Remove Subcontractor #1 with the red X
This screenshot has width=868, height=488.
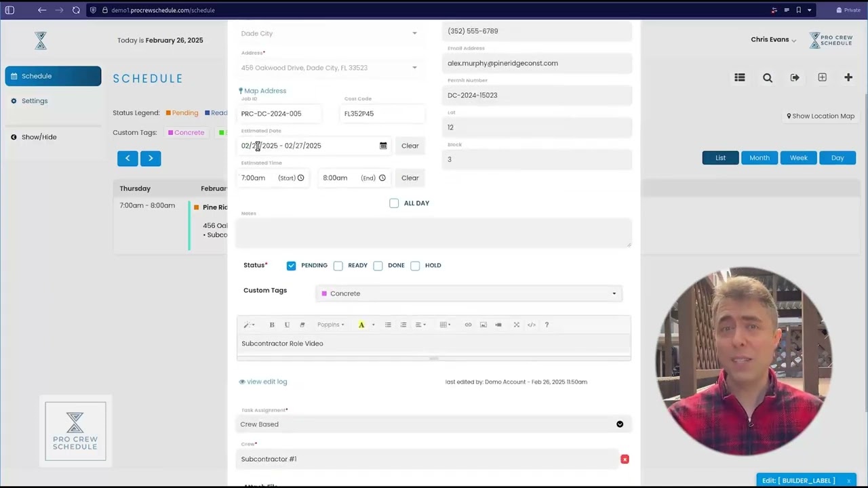(x=625, y=460)
